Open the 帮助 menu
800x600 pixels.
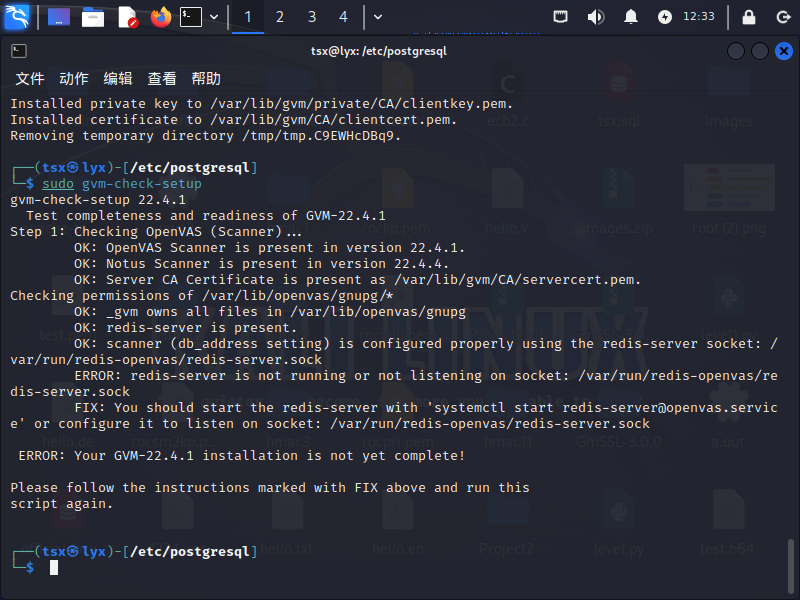(206, 79)
